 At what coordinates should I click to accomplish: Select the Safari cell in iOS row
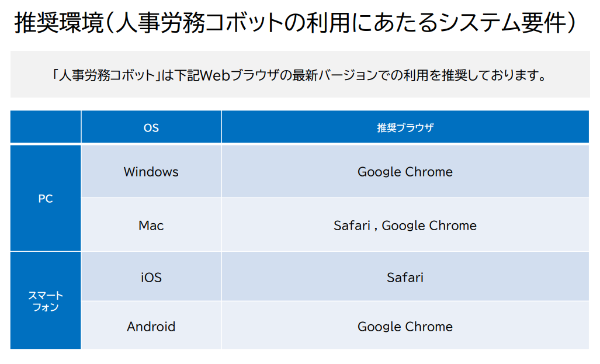tap(405, 276)
